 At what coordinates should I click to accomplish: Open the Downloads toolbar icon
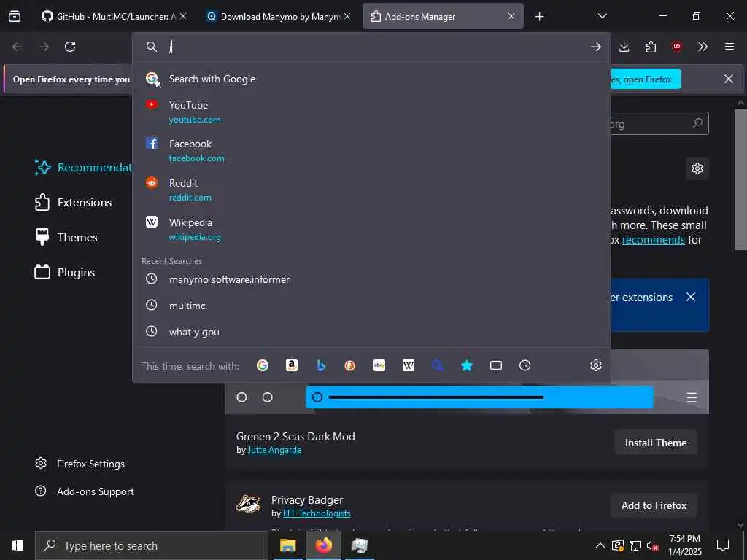[624, 47]
